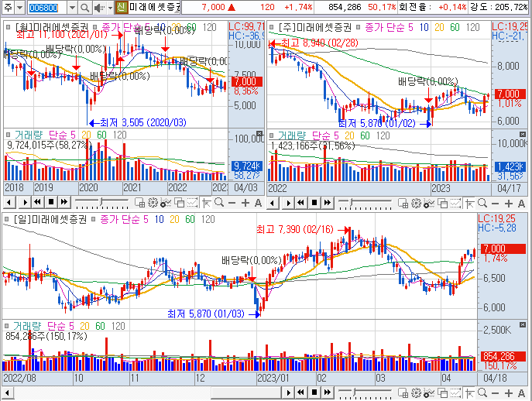This screenshot has height=401, width=532.
Task: Click weekly chart dotted line range icon
Action: tap(455, 203)
